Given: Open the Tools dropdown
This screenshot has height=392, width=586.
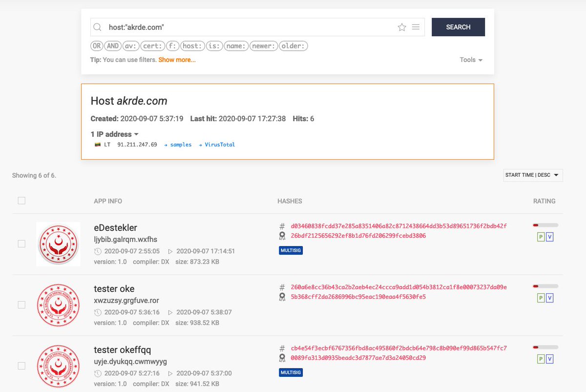Looking at the screenshot, I should click(x=471, y=60).
